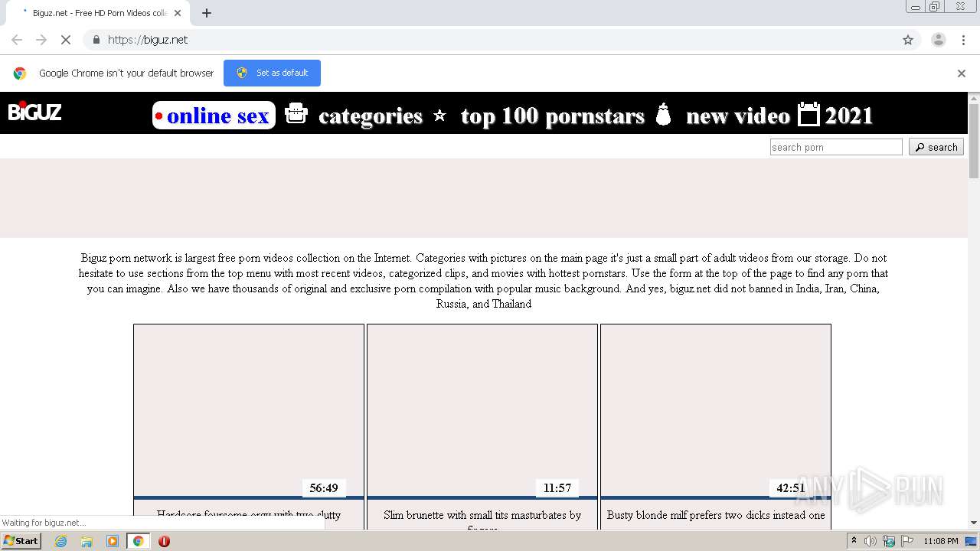Close the Biguz.net browser tab

point(177,13)
